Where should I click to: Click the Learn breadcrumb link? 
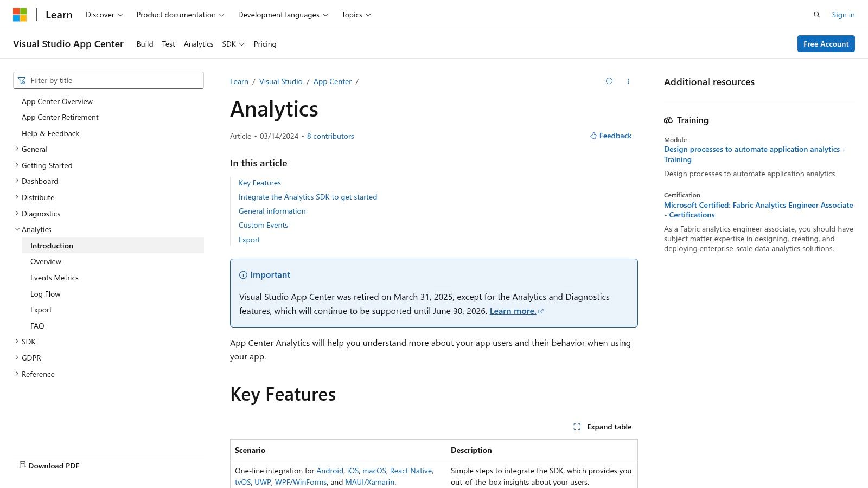click(x=239, y=81)
